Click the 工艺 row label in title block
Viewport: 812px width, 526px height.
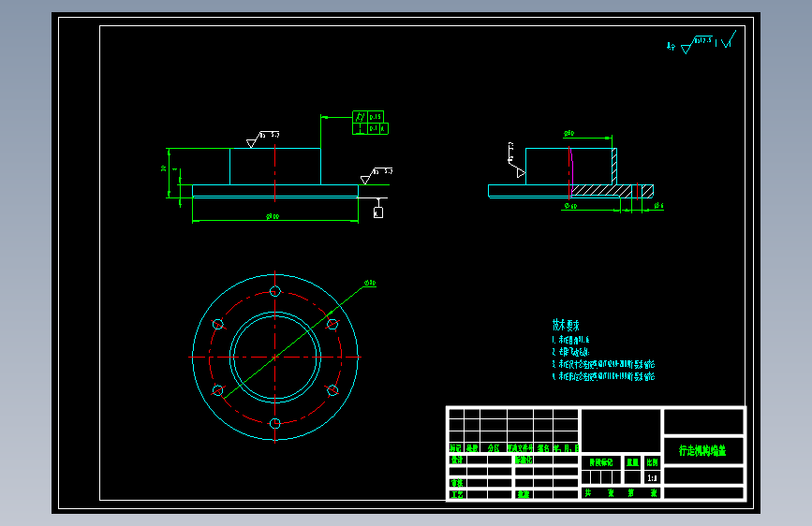coord(457,494)
